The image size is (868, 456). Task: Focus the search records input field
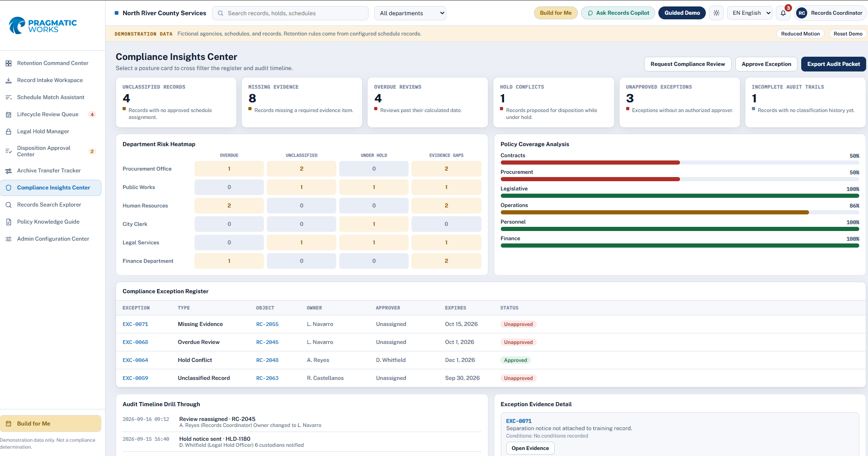tap(290, 13)
